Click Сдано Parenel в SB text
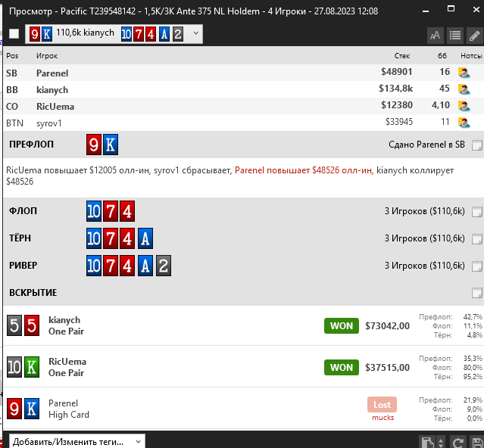This screenshot has height=448, width=484. (x=426, y=145)
